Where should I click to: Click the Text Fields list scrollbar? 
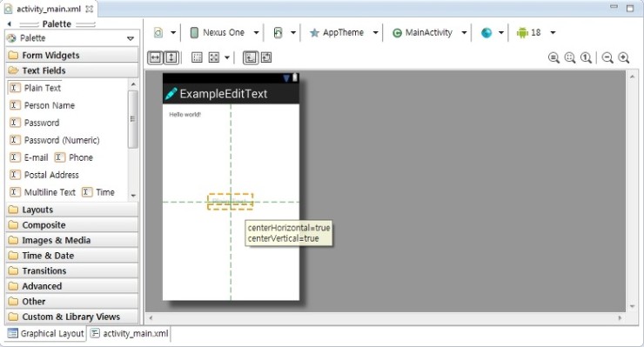132,119
